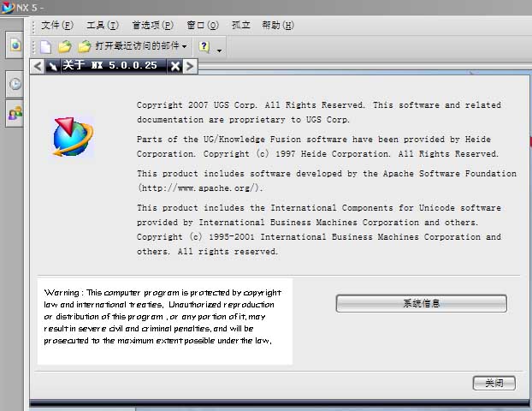Open the 工具(T) menu
This screenshot has height=411, width=532.
(103, 26)
